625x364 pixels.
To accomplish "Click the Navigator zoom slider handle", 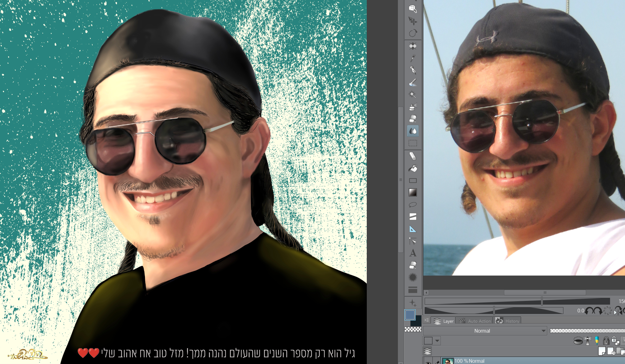I will tap(542, 301).
